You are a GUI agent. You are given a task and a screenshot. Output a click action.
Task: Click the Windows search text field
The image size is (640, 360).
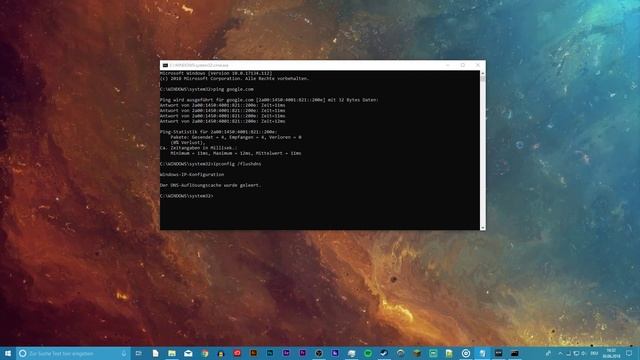(x=73, y=353)
